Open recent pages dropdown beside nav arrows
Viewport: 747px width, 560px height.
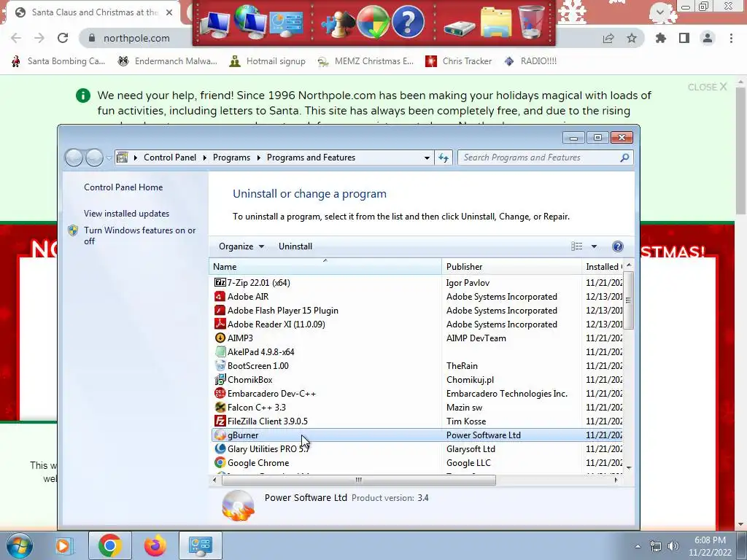109,157
